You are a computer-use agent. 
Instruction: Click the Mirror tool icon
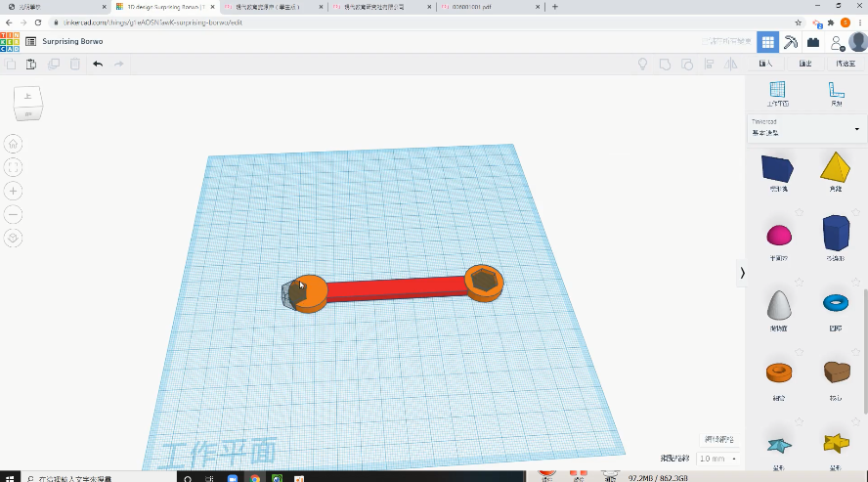(731, 65)
